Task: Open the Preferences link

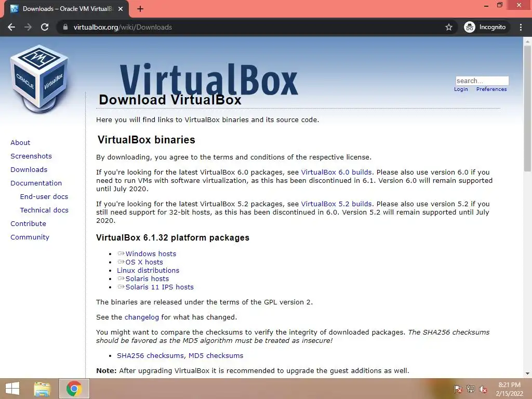Action: click(491, 89)
